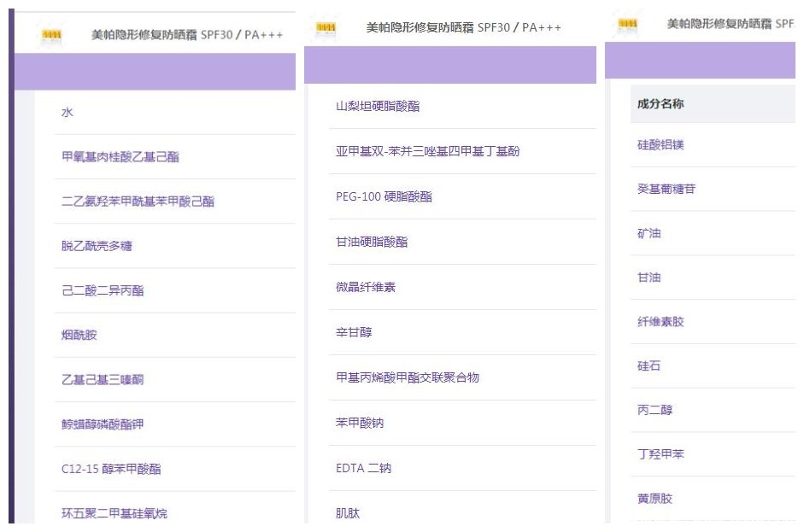Select 微晶纤维素 ingredient row
The height and width of the screenshot is (532, 804).
coord(366,287)
